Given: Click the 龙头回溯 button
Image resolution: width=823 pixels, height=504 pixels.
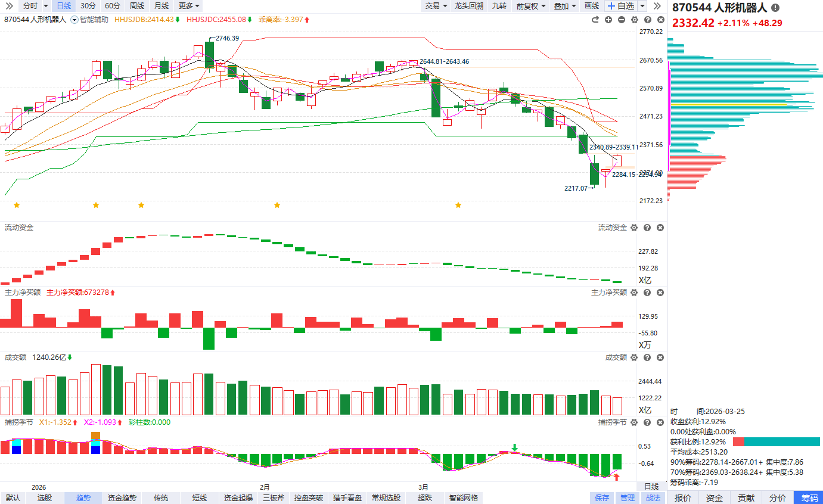Looking at the screenshot, I should (x=468, y=6).
